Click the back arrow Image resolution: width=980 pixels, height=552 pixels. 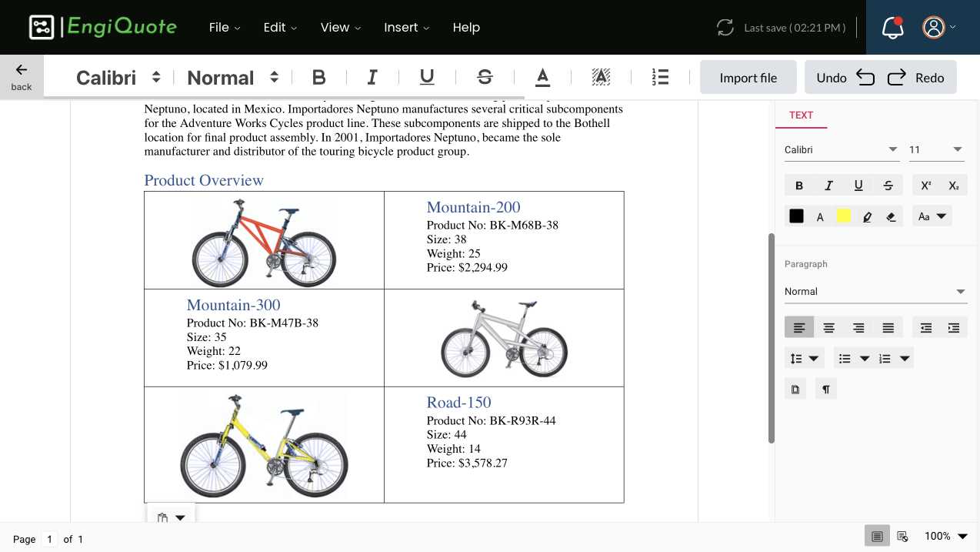[x=22, y=76]
